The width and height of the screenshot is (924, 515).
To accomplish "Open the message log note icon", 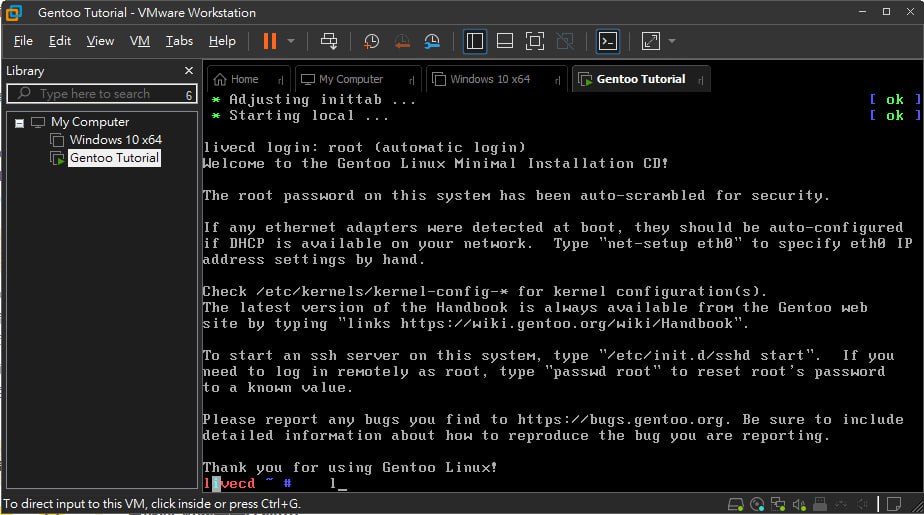I will 894,504.
